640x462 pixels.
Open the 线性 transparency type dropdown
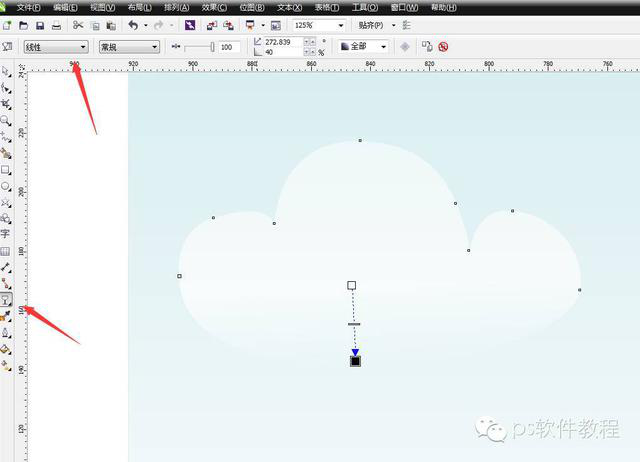click(x=56, y=47)
